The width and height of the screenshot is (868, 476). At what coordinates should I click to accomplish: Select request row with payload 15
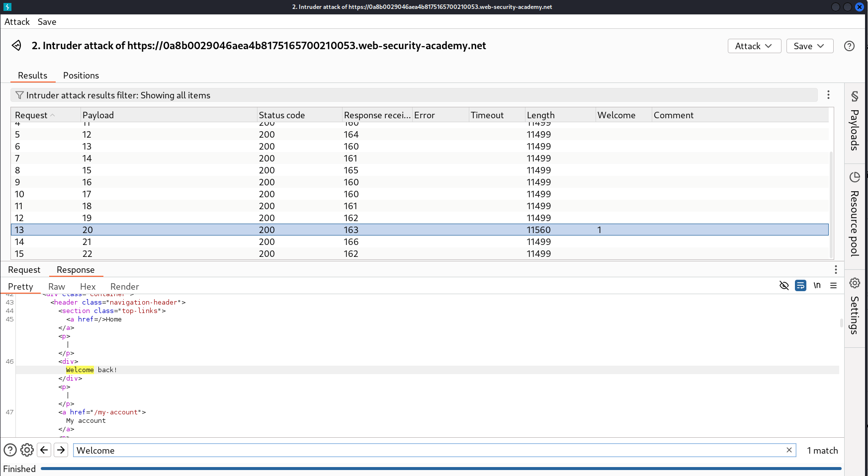point(420,170)
